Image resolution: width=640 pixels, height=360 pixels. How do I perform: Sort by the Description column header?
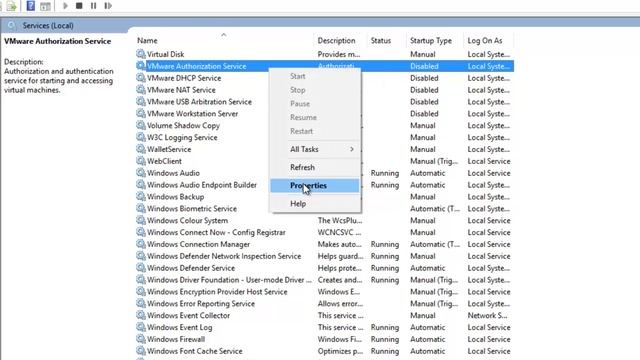tap(336, 40)
